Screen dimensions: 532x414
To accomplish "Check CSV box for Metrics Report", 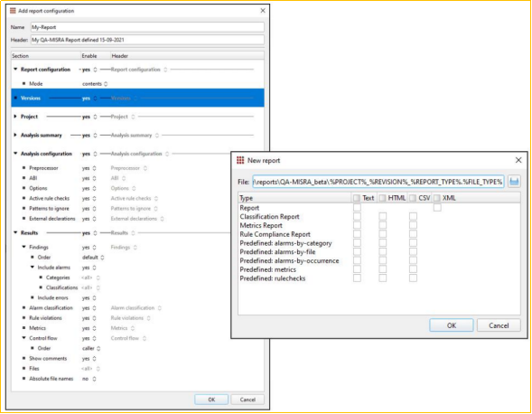I will pyautogui.click(x=413, y=225).
